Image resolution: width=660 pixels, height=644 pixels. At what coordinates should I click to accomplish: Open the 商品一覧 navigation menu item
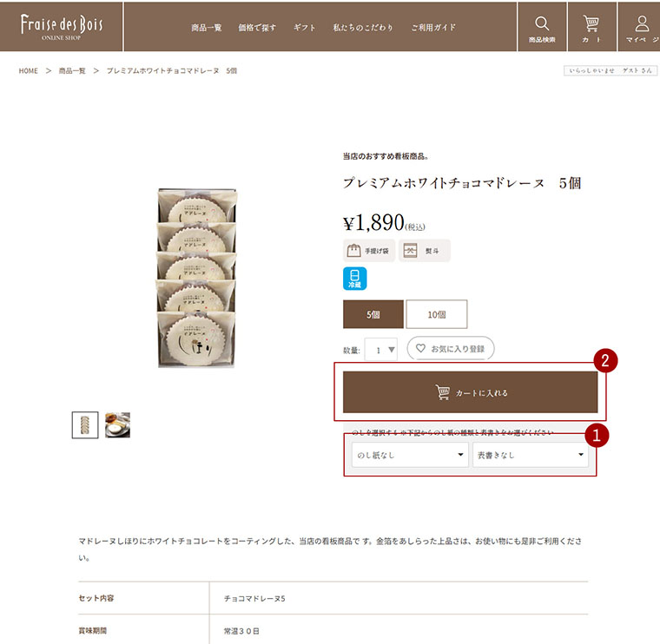tap(207, 28)
